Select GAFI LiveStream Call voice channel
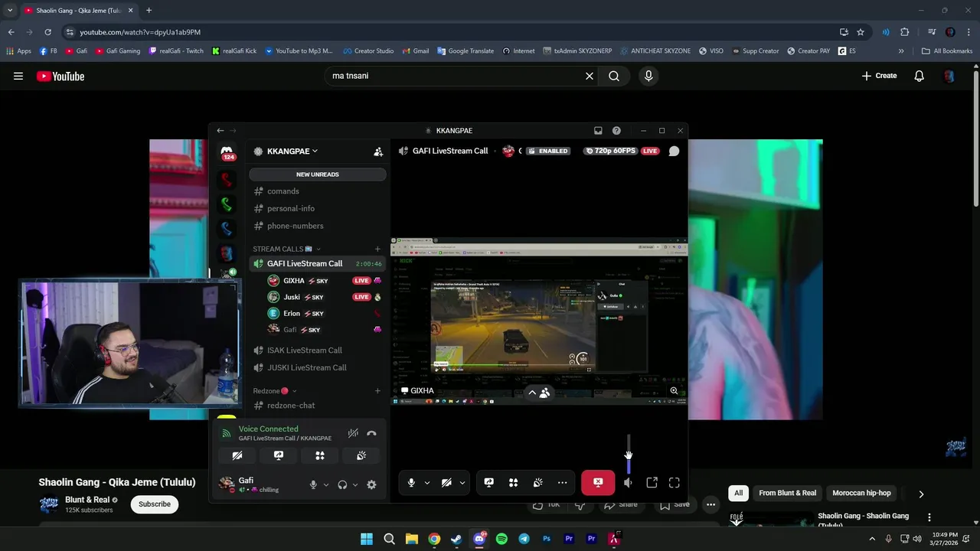The height and width of the screenshot is (551, 980). 318,263
